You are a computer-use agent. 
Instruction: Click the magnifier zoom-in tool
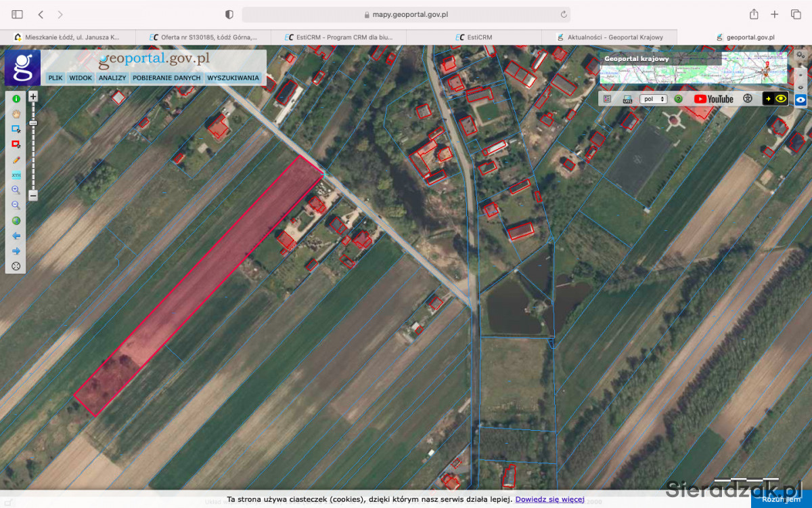tap(16, 190)
